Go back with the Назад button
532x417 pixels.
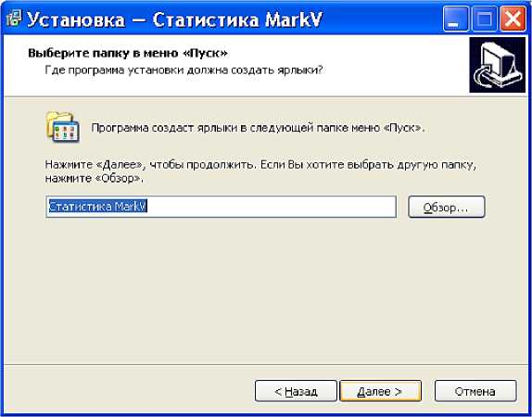tap(296, 391)
